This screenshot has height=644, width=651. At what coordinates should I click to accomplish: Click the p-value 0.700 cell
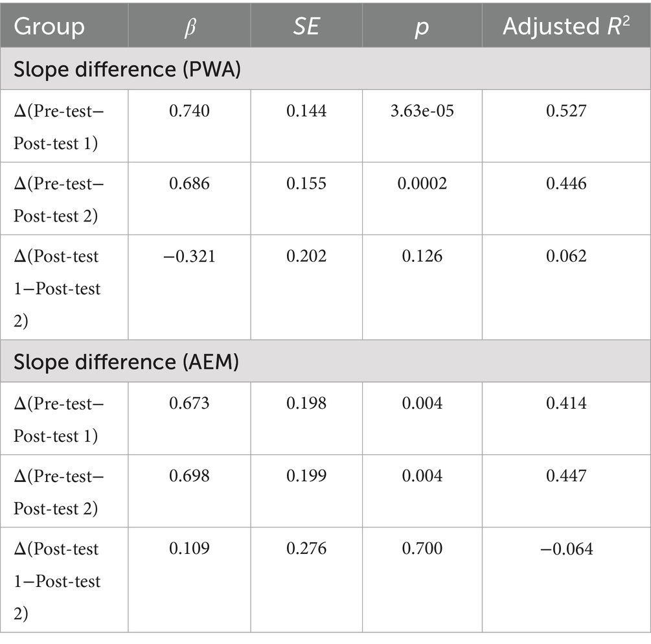pyautogui.click(x=422, y=549)
